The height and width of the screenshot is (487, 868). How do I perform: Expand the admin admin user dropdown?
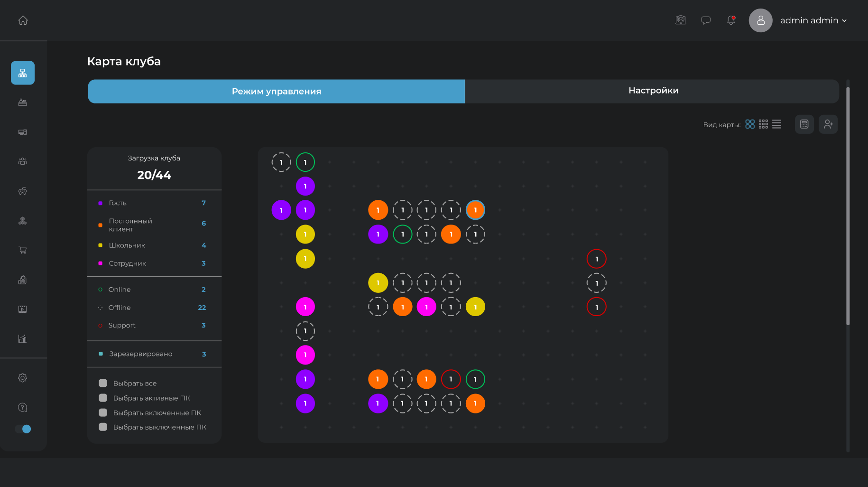[813, 20]
